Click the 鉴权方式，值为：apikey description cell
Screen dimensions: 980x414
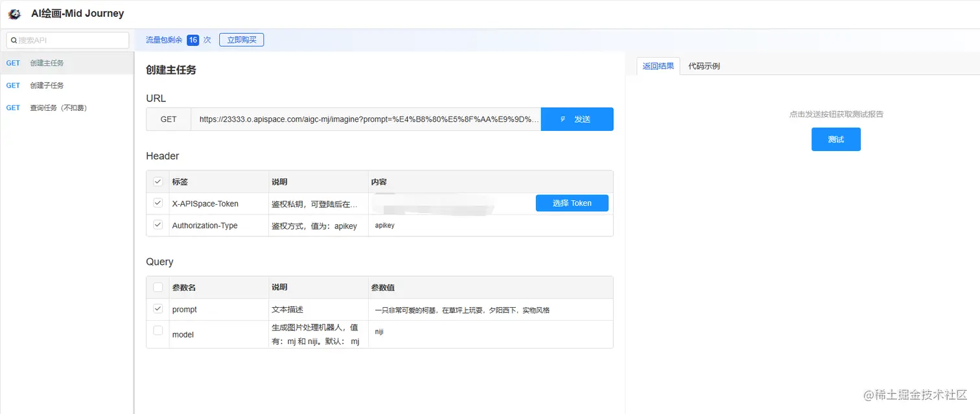pyautogui.click(x=318, y=225)
